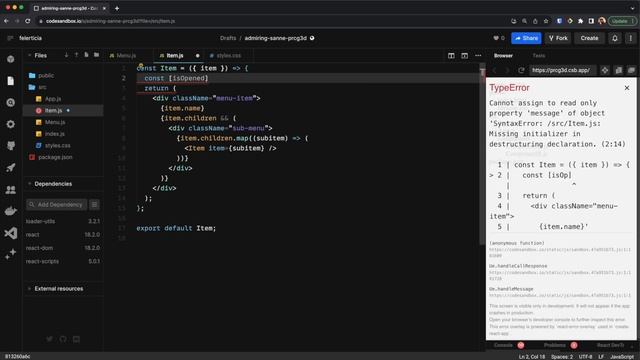The height and width of the screenshot is (360, 640).
Task: Open preview in new window icon
Action: [631, 70]
